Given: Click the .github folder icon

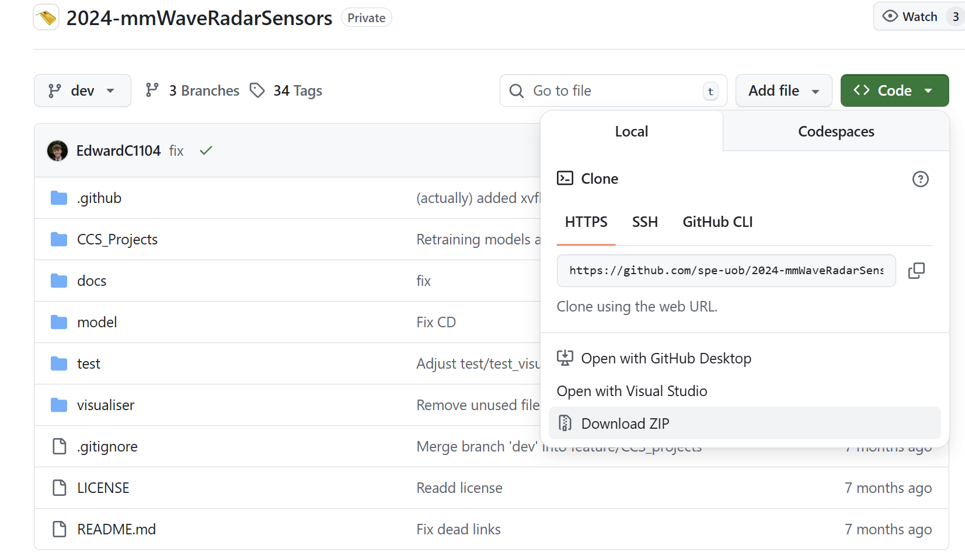Looking at the screenshot, I should pos(59,198).
